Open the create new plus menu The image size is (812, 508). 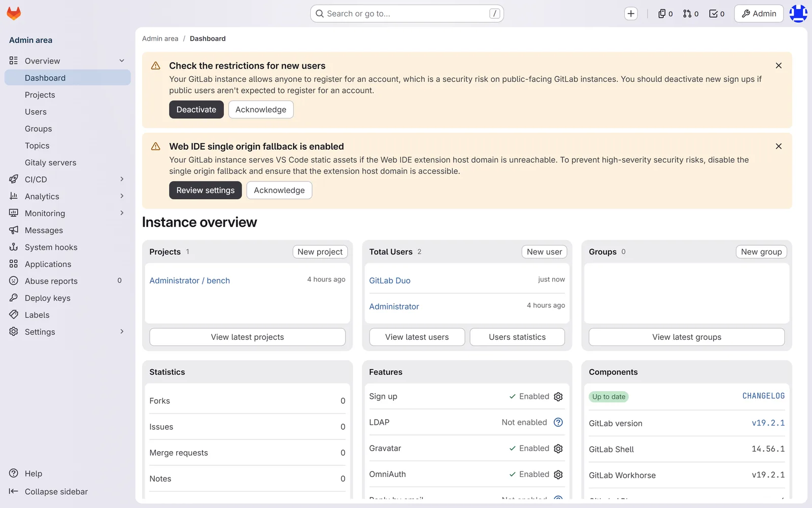pyautogui.click(x=631, y=14)
